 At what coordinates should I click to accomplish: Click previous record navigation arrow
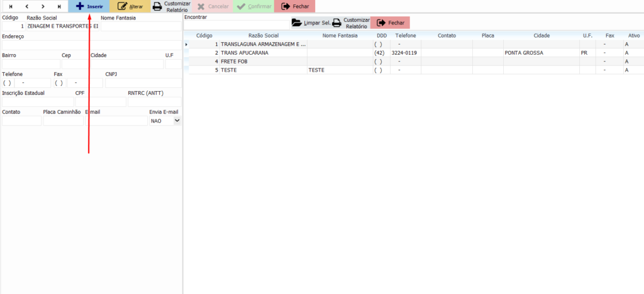click(x=27, y=6)
